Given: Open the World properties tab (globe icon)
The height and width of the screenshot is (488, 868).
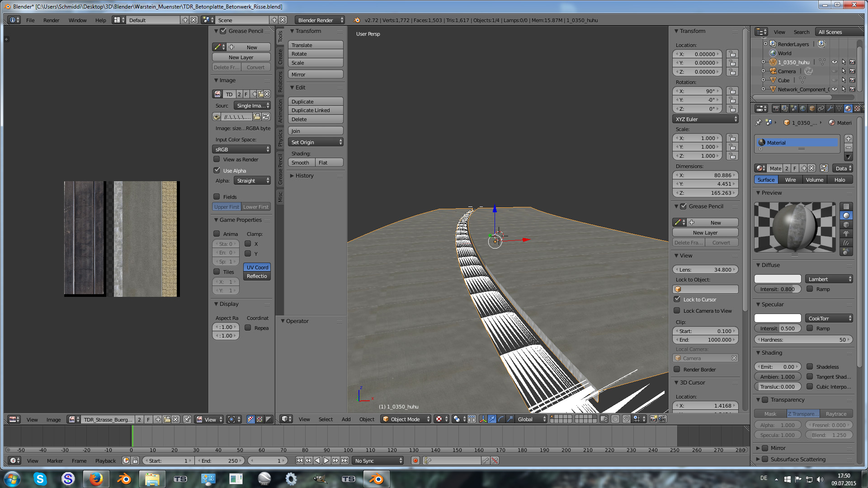Looking at the screenshot, I should [803, 108].
